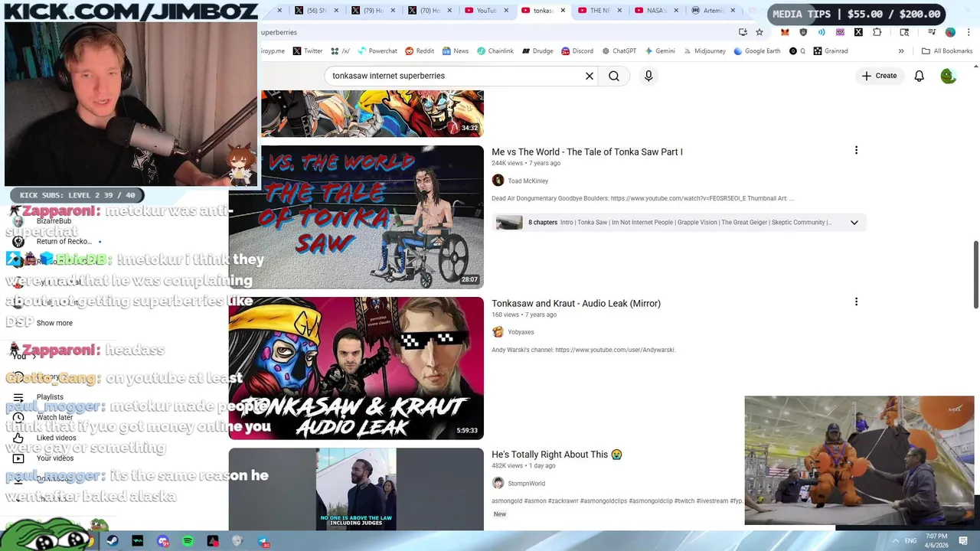The width and height of the screenshot is (980, 551).
Task: Click the magnifier search button
Action: tap(614, 76)
